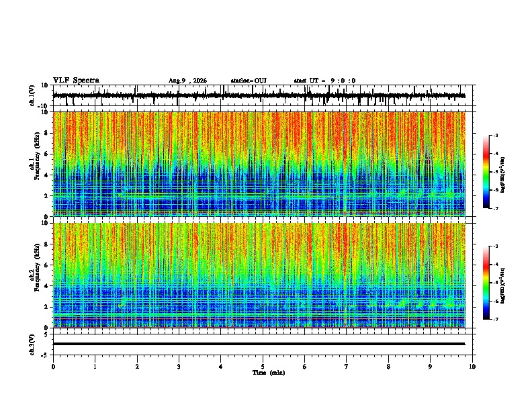Click the Aug.9, 2026 date label
The width and height of the screenshot is (532, 411).
[x=187, y=81]
